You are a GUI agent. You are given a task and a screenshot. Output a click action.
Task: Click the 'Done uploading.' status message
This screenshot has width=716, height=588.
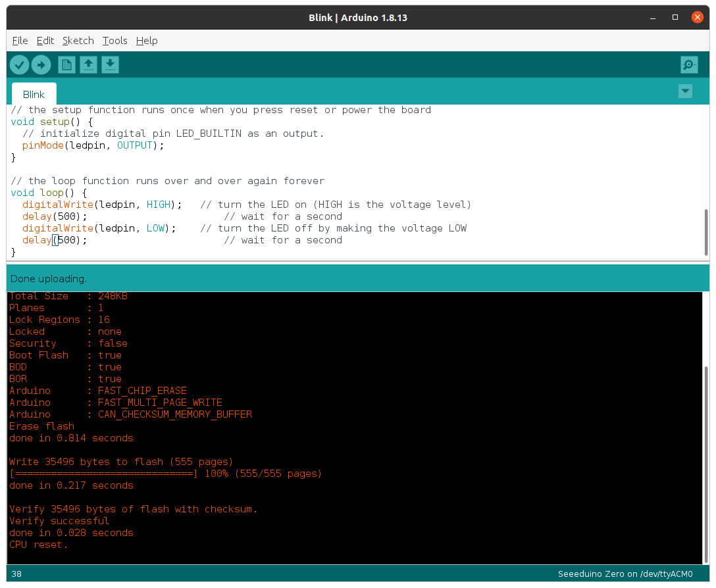(x=49, y=278)
